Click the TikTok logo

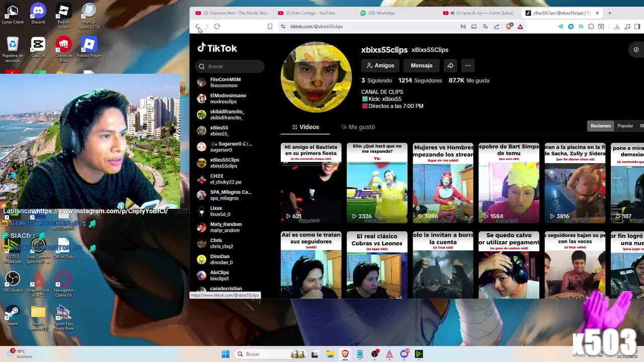click(x=217, y=48)
